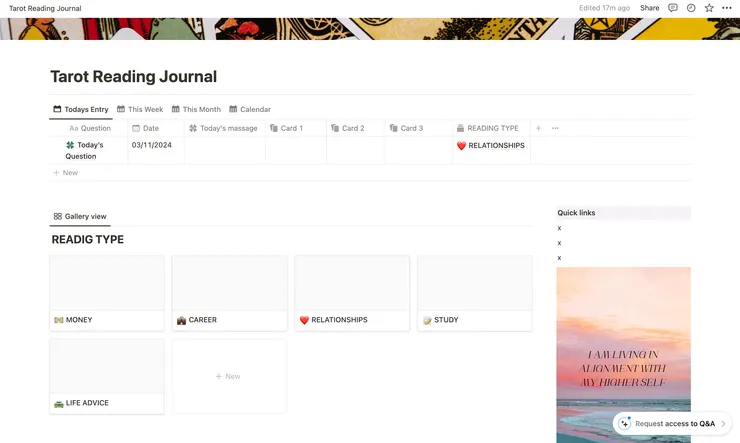Click the READIG TYPE heading
The width and height of the screenshot is (740, 443).
coord(88,240)
